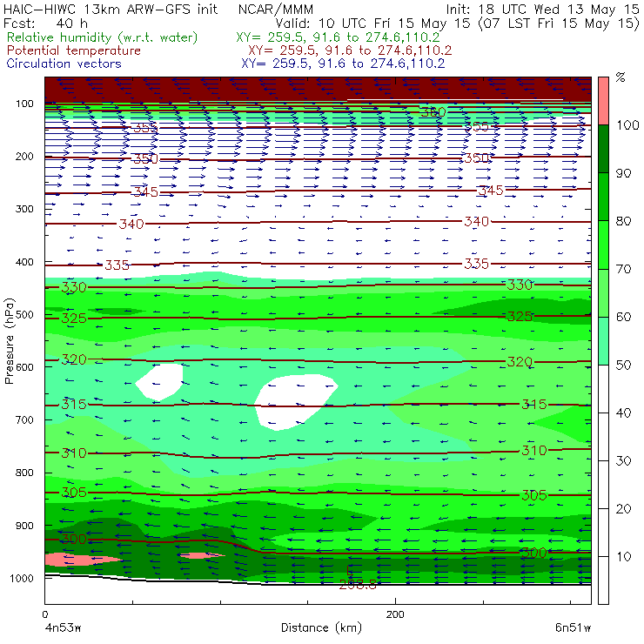This screenshot has height=644, width=644.
Task: Click the '90' colorbar label
Action: [623, 173]
